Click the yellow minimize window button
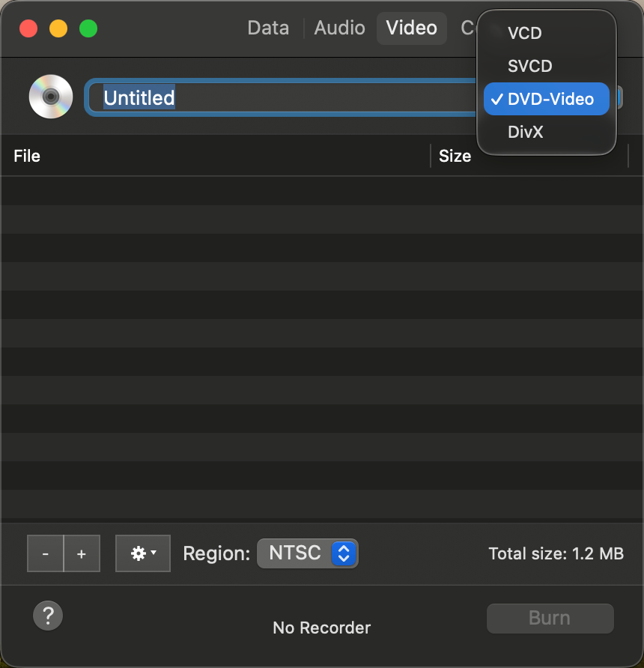 point(58,29)
